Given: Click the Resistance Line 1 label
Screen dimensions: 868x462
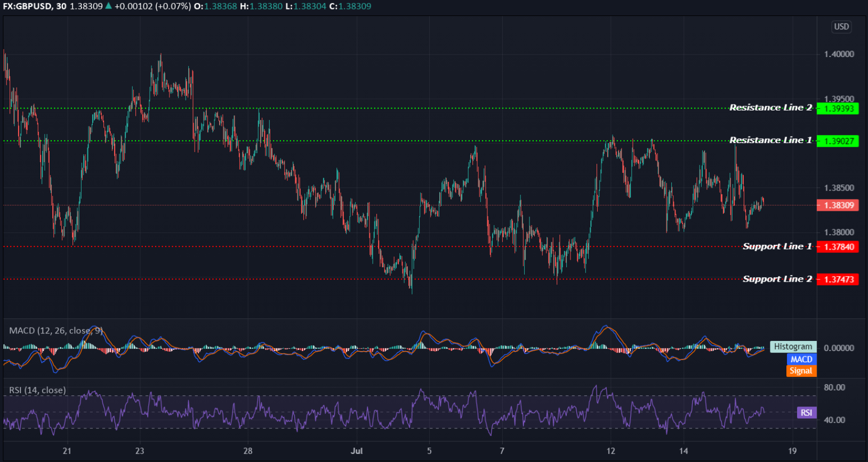Looking at the screenshot, I should coord(770,140).
